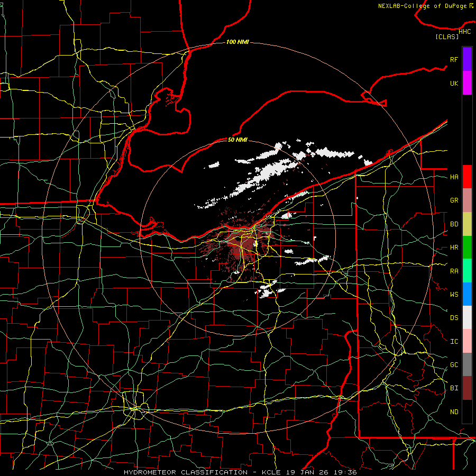Click the BD legend label

(454, 224)
